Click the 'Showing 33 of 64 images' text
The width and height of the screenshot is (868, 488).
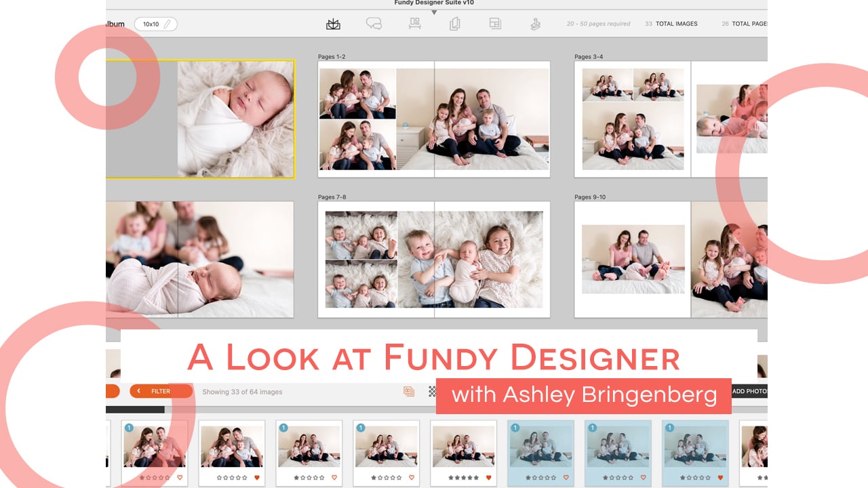242,392
